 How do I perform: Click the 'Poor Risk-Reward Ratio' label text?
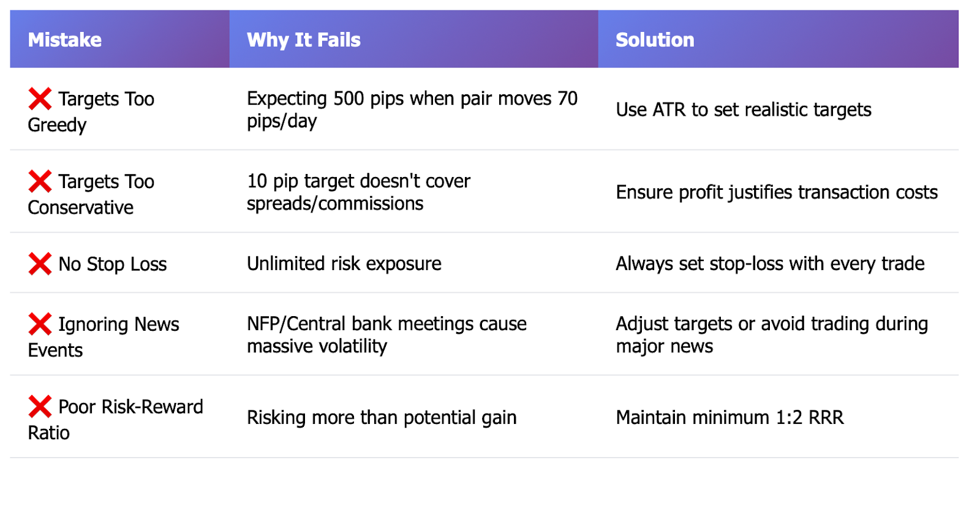tap(116, 420)
